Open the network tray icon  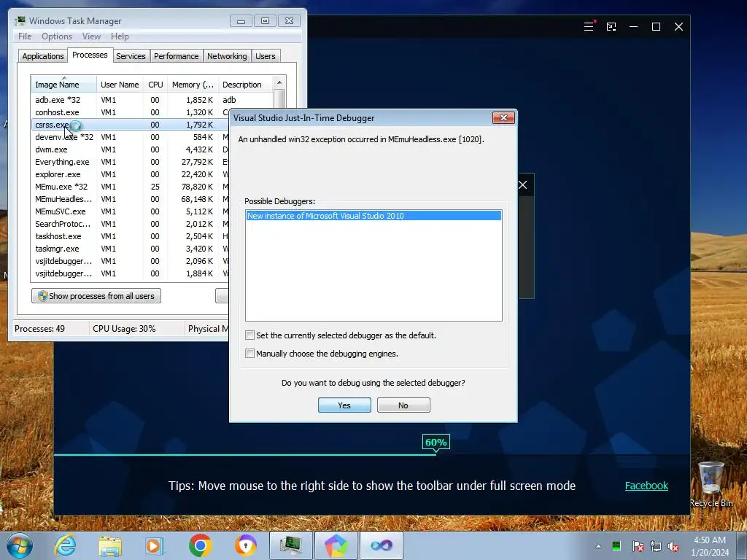[x=656, y=546]
